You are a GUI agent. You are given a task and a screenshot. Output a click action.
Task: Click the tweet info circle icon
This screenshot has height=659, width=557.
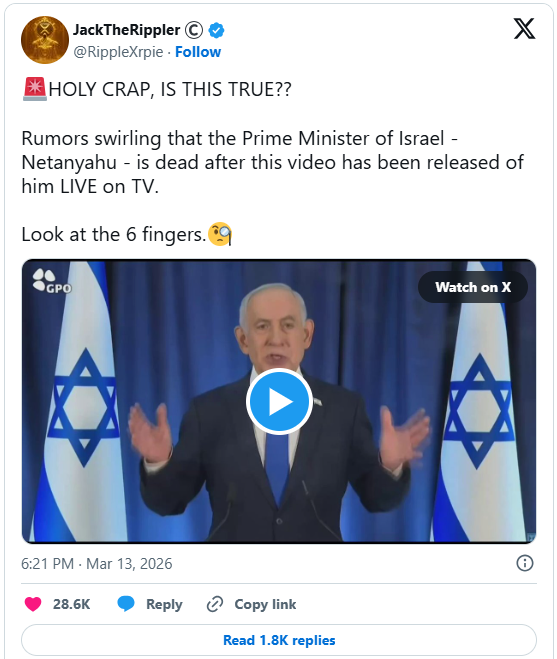pos(525,563)
